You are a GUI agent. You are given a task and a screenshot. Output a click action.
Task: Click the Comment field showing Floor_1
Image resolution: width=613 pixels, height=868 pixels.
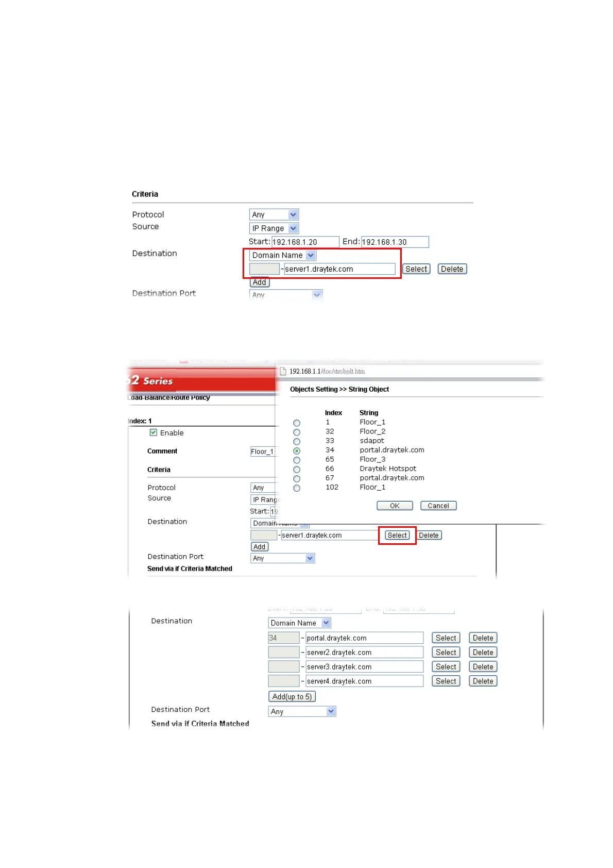(x=264, y=452)
